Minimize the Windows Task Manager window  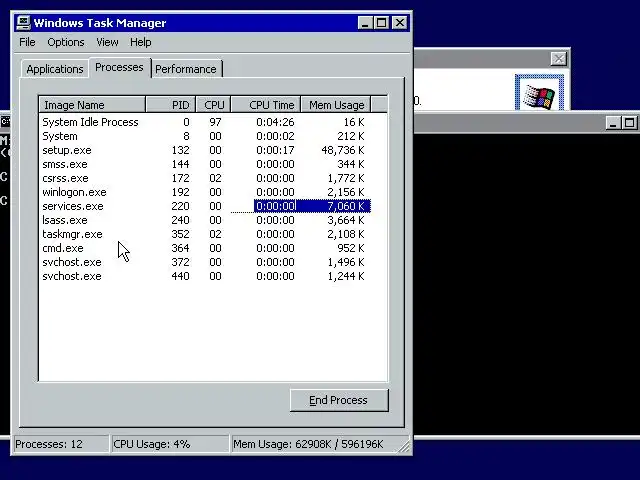(365, 22)
